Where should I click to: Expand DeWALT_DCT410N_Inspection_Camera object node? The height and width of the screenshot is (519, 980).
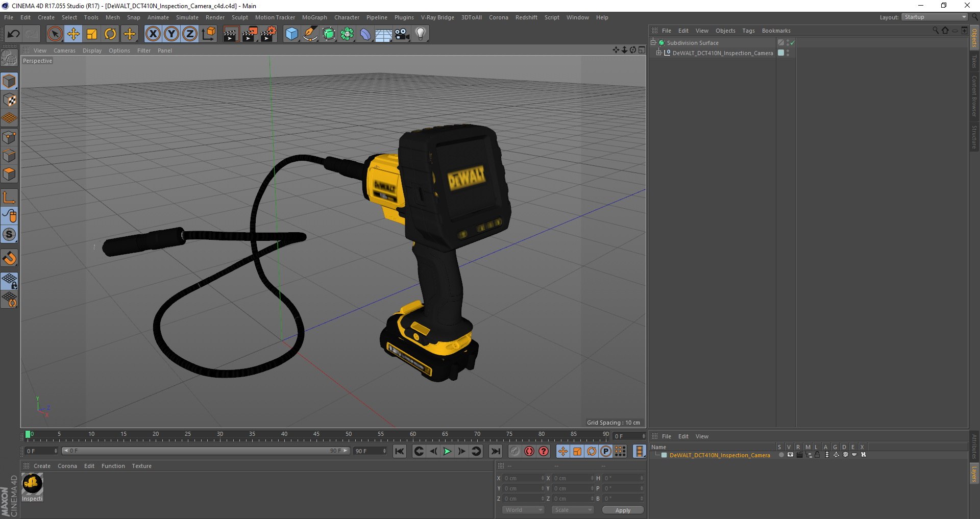tap(659, 53)
